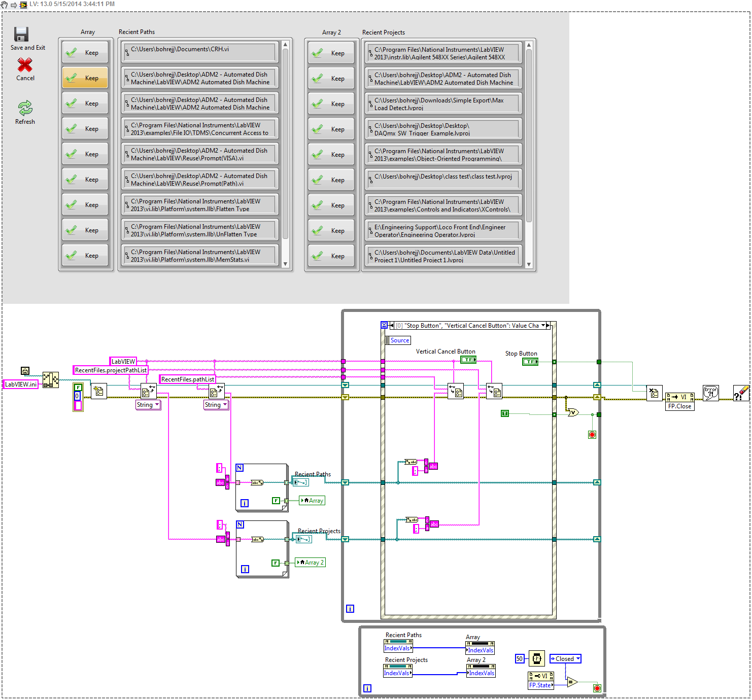Select the Simple Error Handler node
752x700 pixels.
point(711,393)
